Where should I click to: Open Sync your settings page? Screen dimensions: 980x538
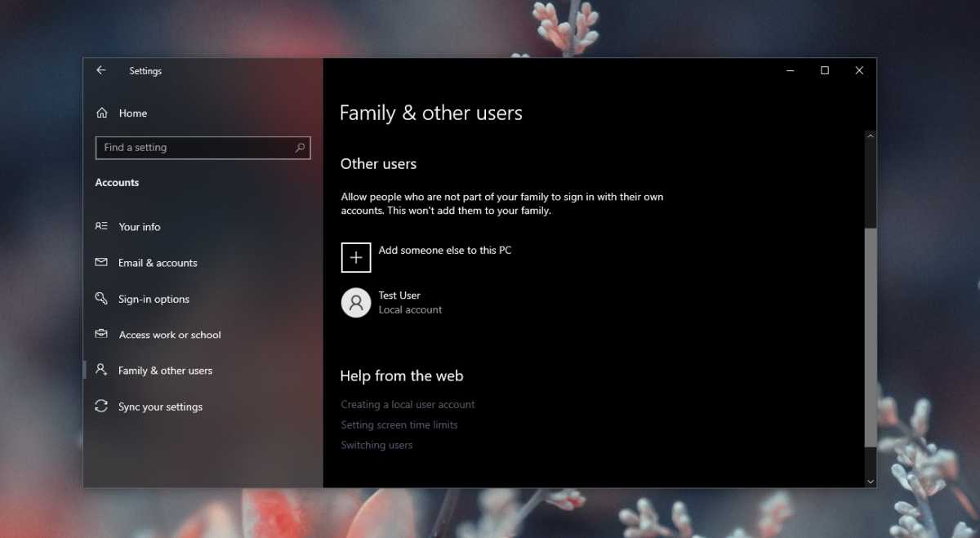tap(160, 407)
